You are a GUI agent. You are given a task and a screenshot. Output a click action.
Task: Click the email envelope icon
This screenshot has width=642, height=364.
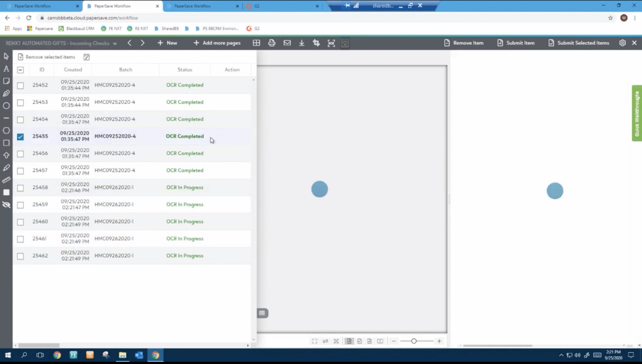coord(287,43)
